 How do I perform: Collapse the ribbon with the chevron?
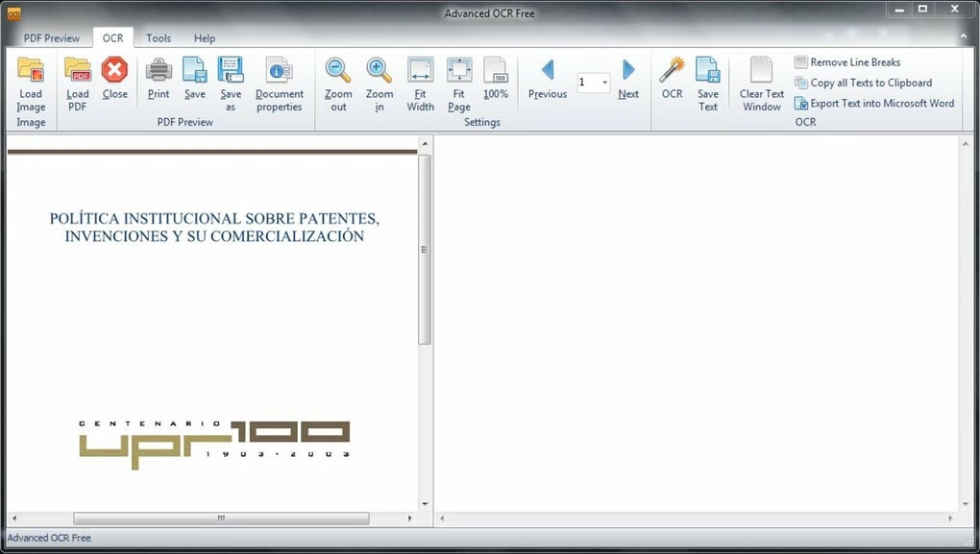tap(964, 37)
